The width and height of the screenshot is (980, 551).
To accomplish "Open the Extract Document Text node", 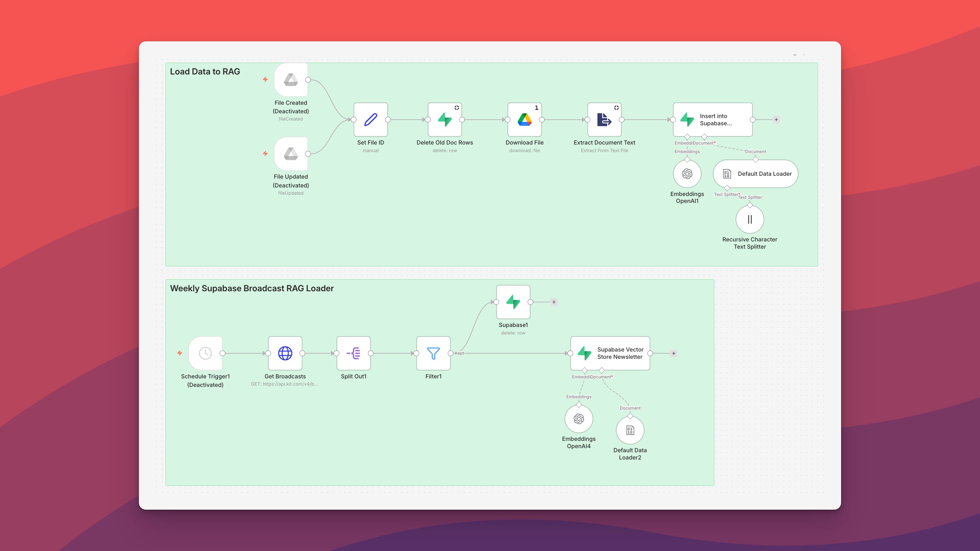I will [x=604, y=119].
